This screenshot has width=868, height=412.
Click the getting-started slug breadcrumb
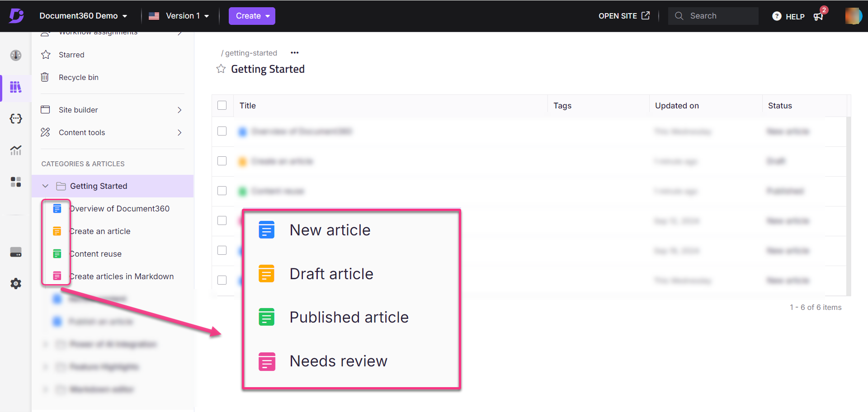click(251, 53)
